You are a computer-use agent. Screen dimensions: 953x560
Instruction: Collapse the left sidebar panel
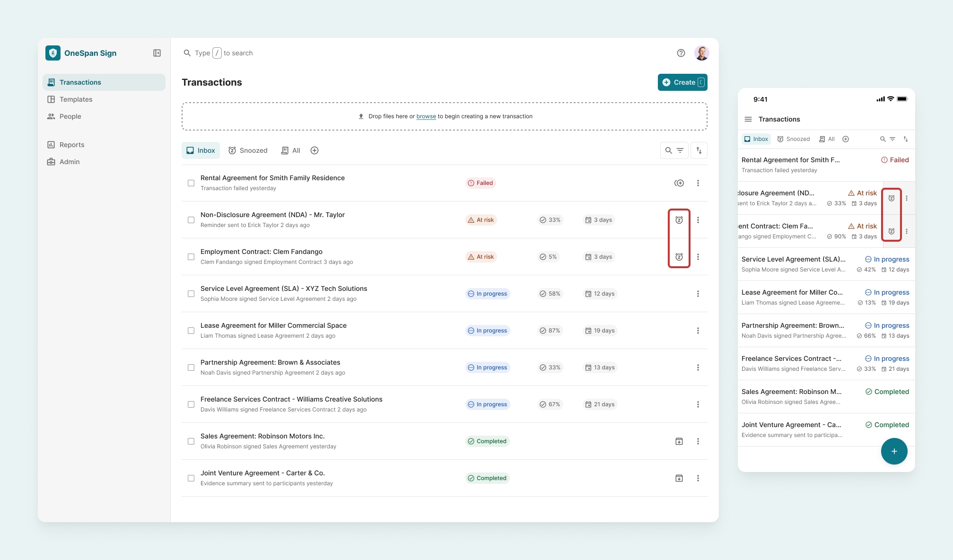pos(157,53)
